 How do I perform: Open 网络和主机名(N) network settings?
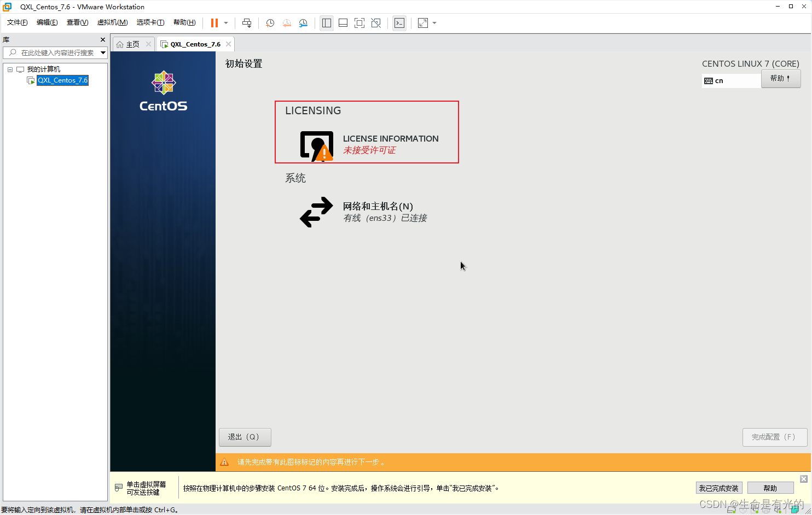pos(363,212)
